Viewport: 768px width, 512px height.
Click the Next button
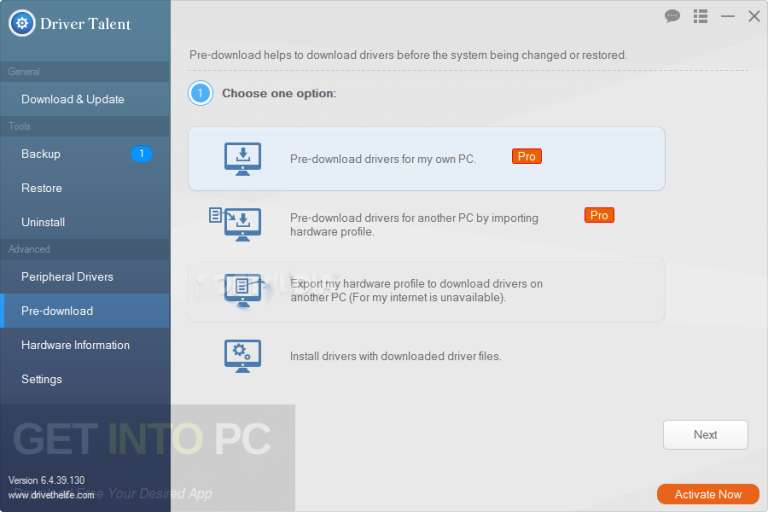[705, 435]
